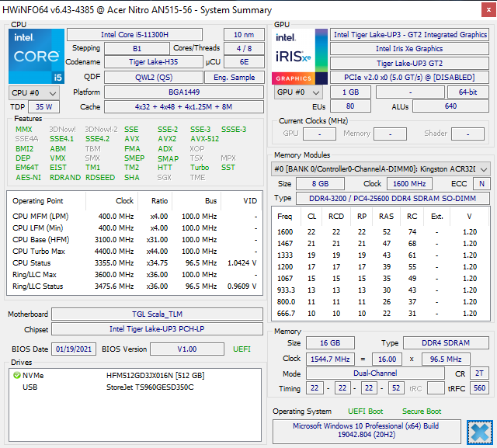This screenshot has width=497, height=448.
Task: Click the Intel Iris Xe Graphics logo
Action: tap(294, 56)
